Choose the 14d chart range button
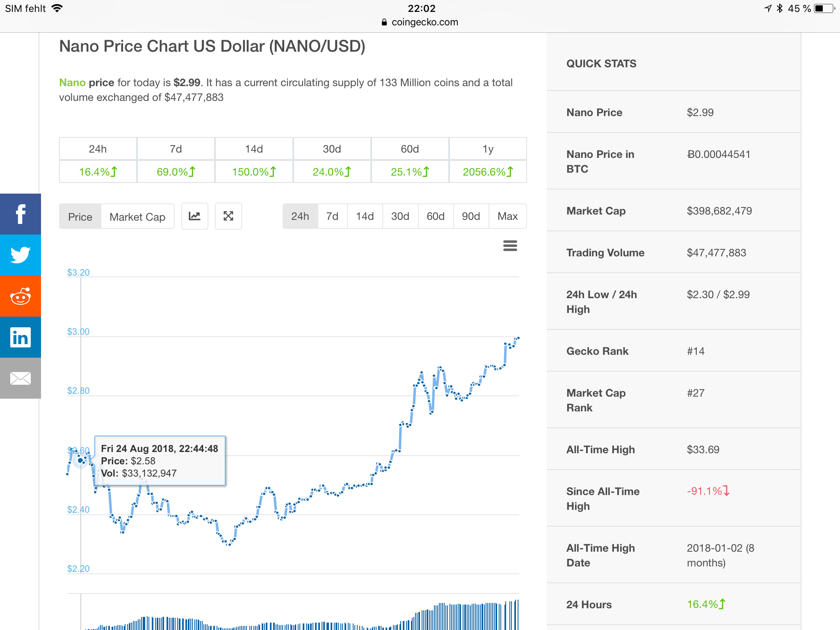The width and height of the screenshot is (840, 630). 365,216
